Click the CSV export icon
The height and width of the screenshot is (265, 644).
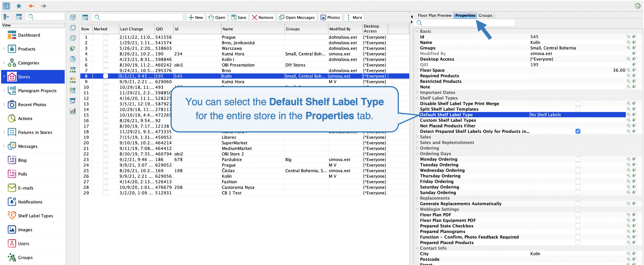click(x=72, y=90)
